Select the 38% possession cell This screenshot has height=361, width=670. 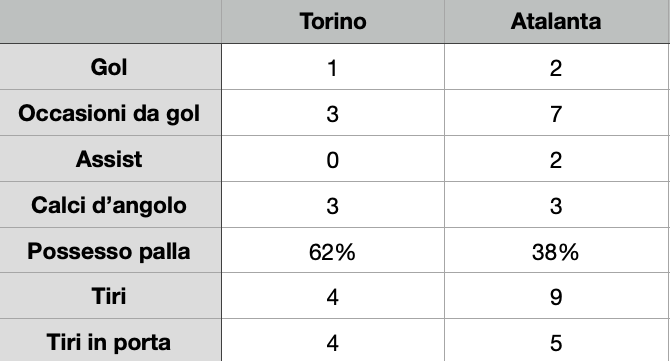click(x=556, y=250)
